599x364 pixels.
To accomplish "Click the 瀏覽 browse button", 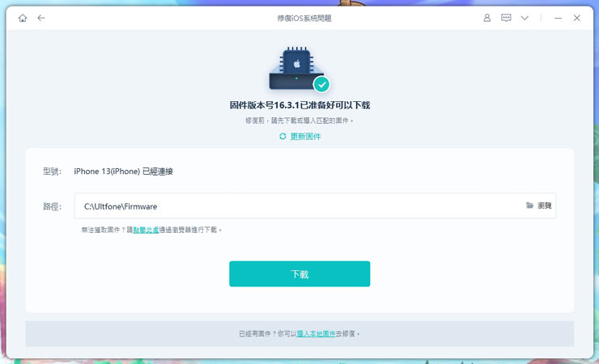I will coord(539,205).
